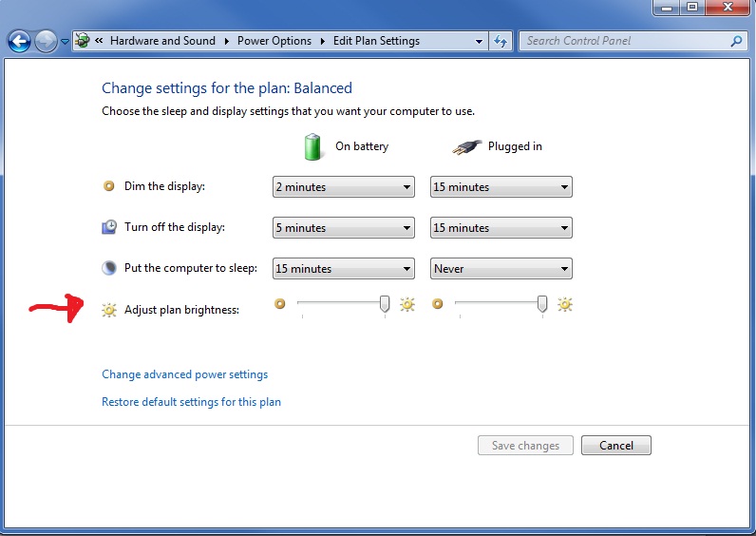The image size is (756, 536).
Task: Open sleep Plugged in Never dropdown
Action: pyautogui.click(x=501, y=269)
